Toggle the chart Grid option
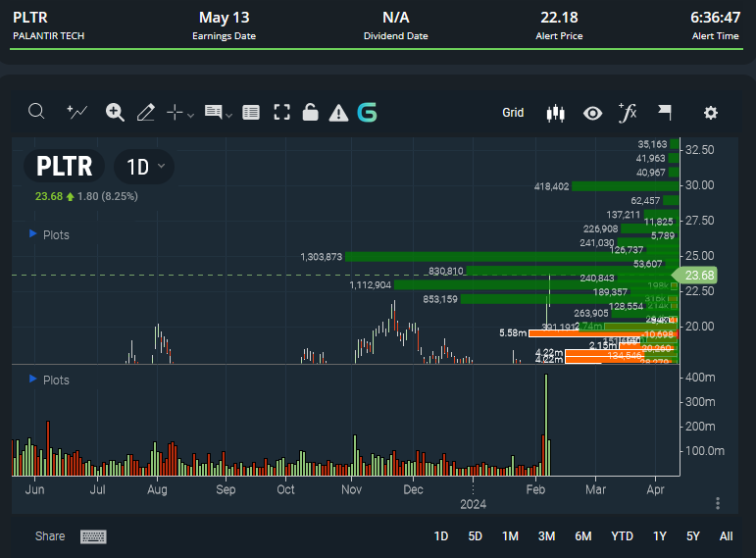This screenshot has height=558, width=756. tap(513, 113)
